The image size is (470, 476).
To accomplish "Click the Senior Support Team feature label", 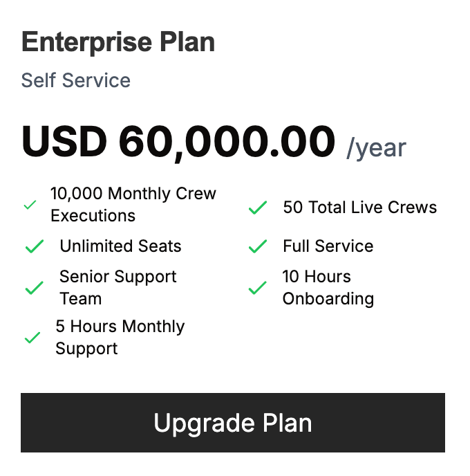I will click(117, 288).
